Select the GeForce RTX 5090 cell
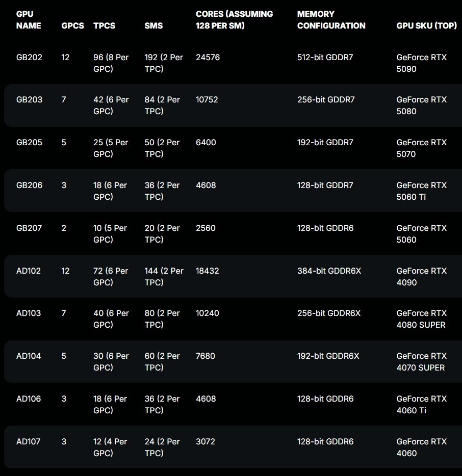 point(421,63)
